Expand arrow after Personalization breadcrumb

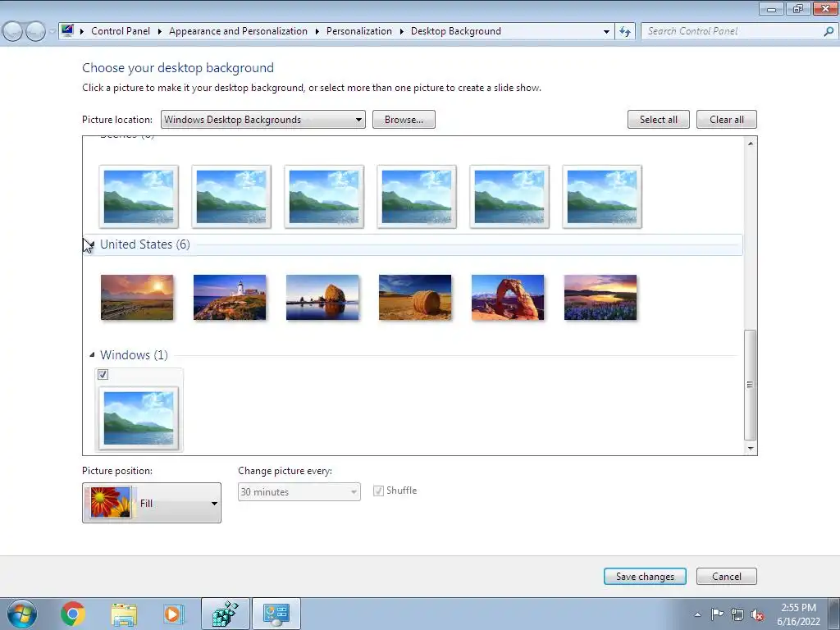pos(402,32)
